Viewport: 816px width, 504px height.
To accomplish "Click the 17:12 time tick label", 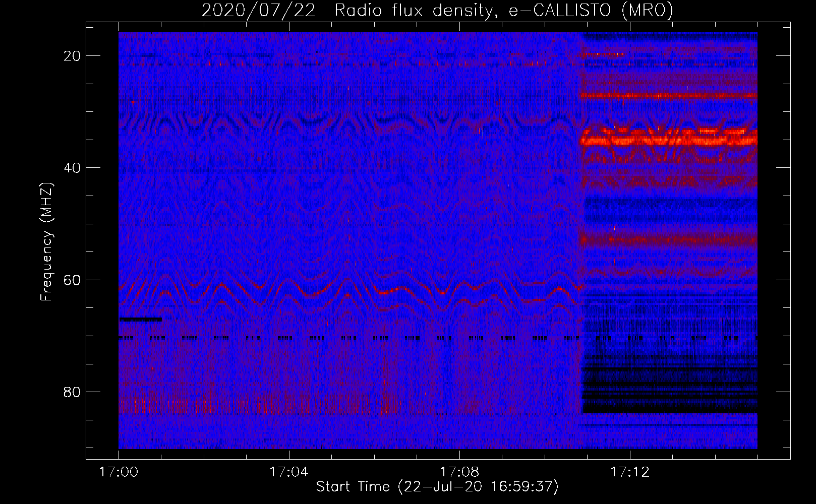I will pyautogui.click(x=630, y=472).
